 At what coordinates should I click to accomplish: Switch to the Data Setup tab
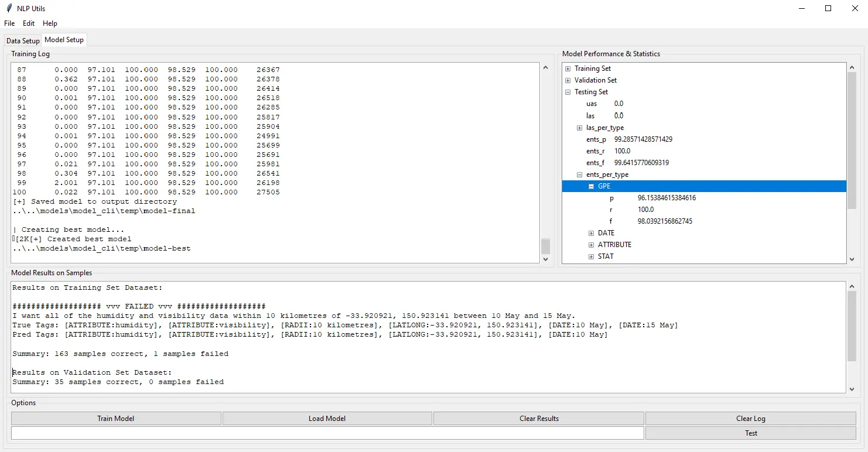[x=22, y=40]
